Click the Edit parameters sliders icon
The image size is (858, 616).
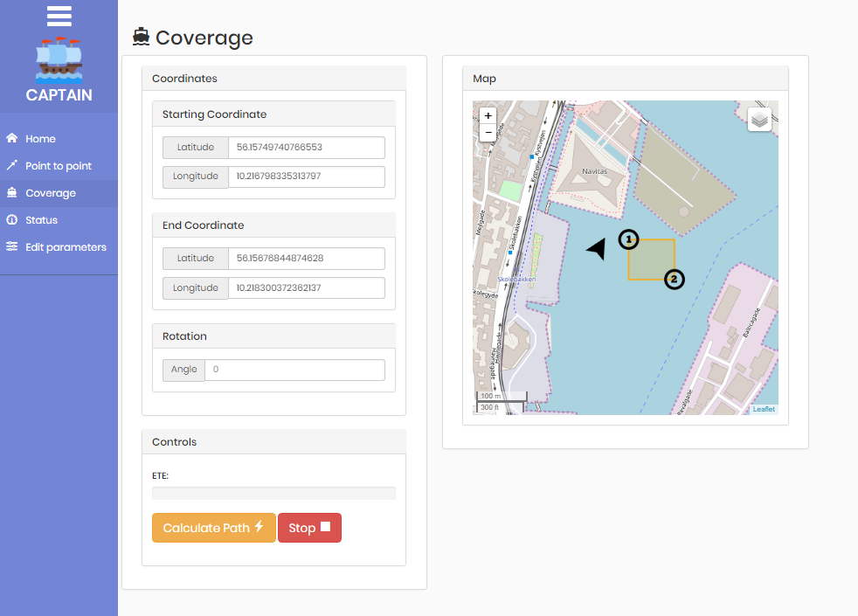pyautogui.click(x=12, y=246)
